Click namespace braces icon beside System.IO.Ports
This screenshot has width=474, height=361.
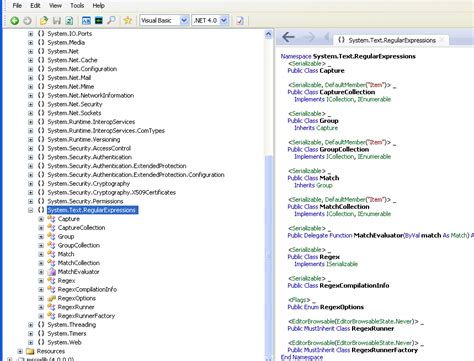(x=41, y=34)
